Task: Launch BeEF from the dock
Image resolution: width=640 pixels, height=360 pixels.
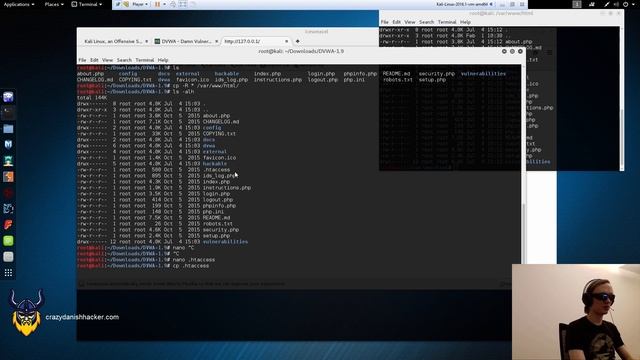Action: pyautogui.click(x=8, y=209)
